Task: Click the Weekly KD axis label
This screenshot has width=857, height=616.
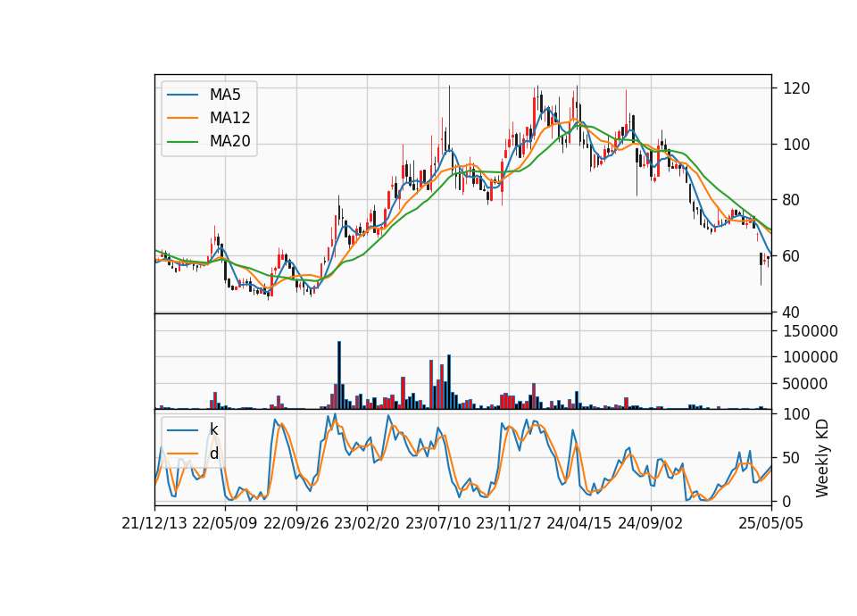Action: 822,459
